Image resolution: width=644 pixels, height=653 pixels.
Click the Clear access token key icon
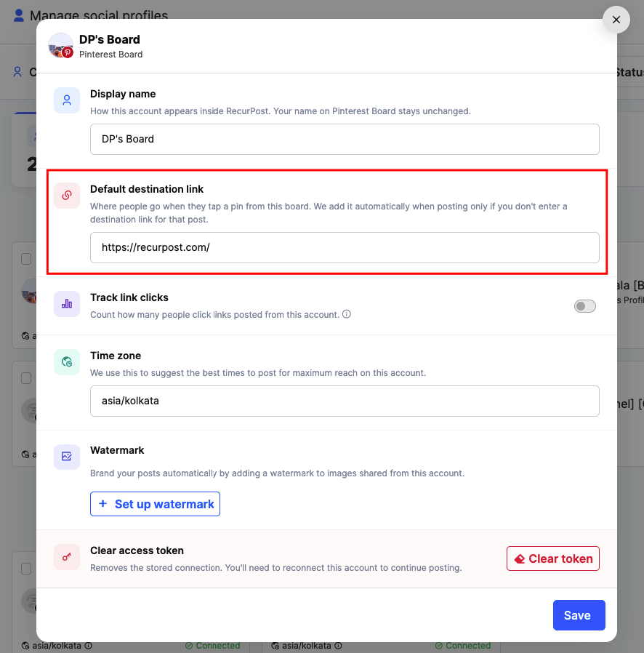pyautogui.click(x=67, y=557)
